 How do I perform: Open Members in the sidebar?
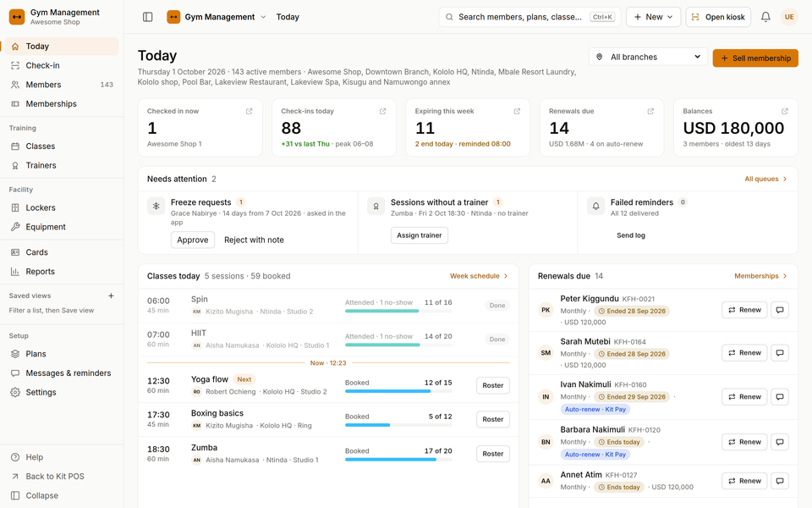(62, 85)
